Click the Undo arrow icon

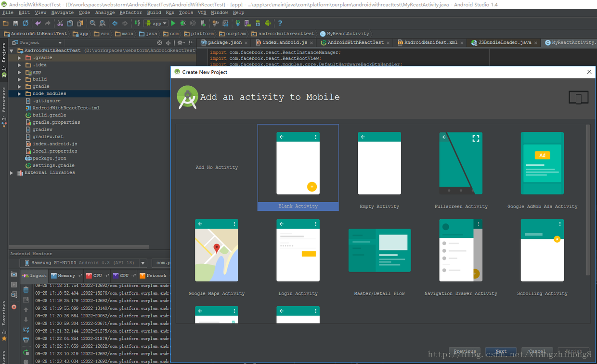[x=38, y=23]
